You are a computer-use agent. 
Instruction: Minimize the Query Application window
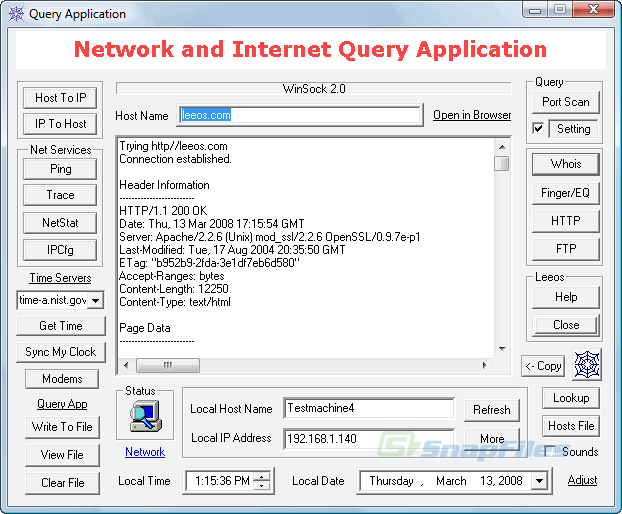point(535,10)
